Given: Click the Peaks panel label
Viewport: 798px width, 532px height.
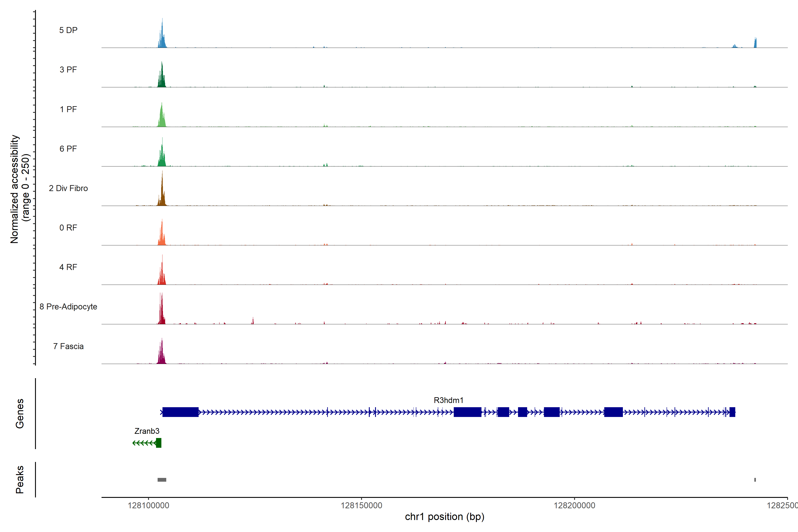Looking at the screenshot, I should (x=20, y=479).
